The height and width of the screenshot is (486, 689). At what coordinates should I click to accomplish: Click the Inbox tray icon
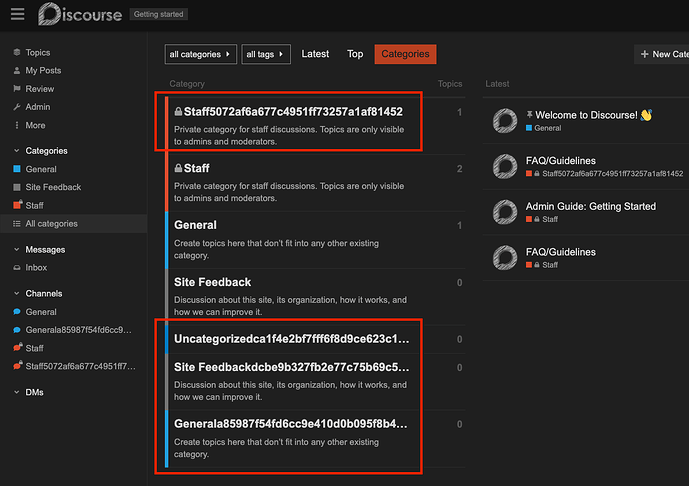pyautogui.click(x=17, y=267)
